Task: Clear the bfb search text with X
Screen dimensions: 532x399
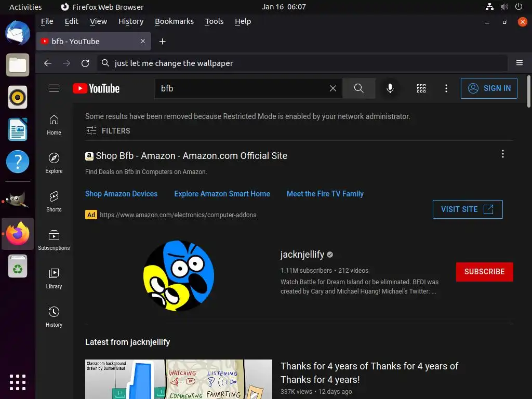Action: point(333,88)
